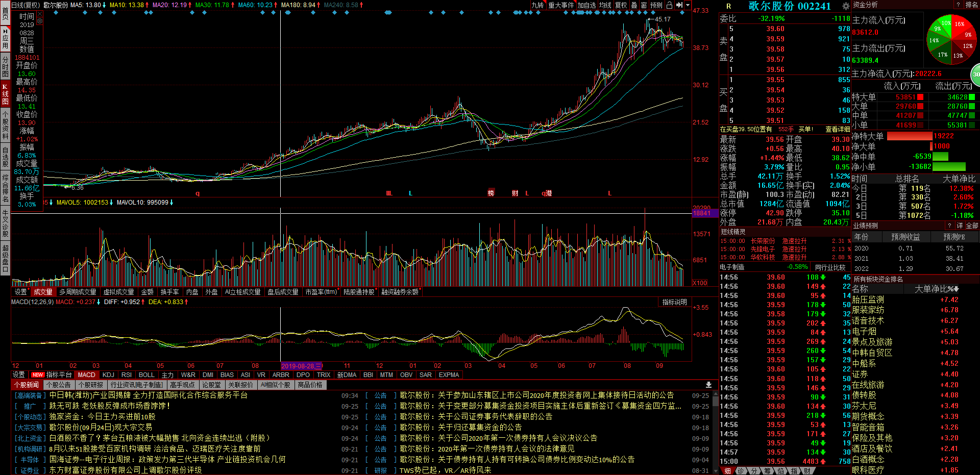Toggle 重大事件 markers

[561, 5]
